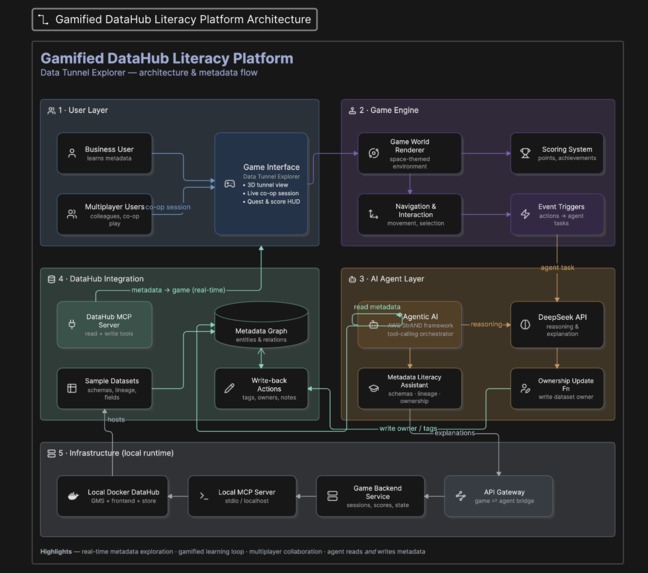Click the robot icon on Agentic AI node
The image size is (648, 573).
tap(374, 325)
